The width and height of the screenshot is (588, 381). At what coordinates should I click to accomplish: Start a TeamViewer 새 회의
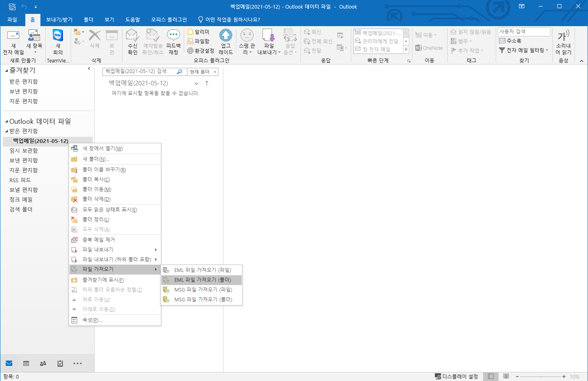pos(58,42)
